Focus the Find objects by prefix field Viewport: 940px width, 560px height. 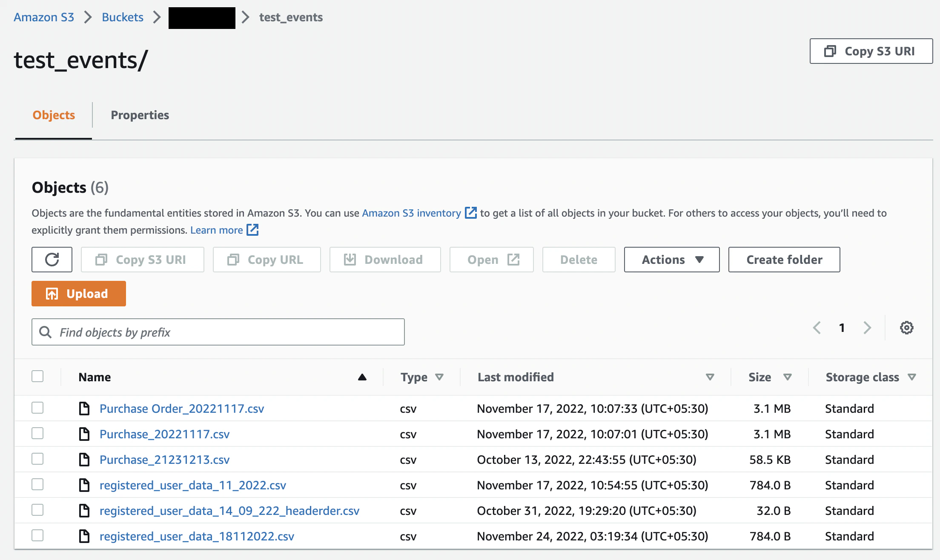click(x=218, y=332)
